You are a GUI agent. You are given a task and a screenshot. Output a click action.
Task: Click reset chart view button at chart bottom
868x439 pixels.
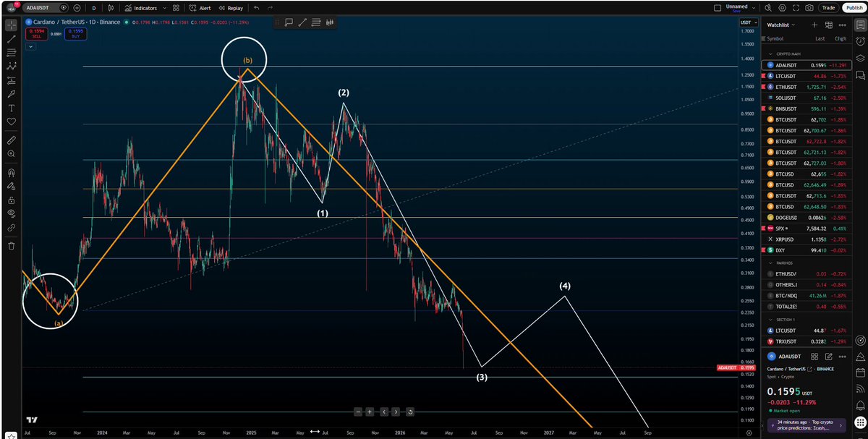pos(410,412)
